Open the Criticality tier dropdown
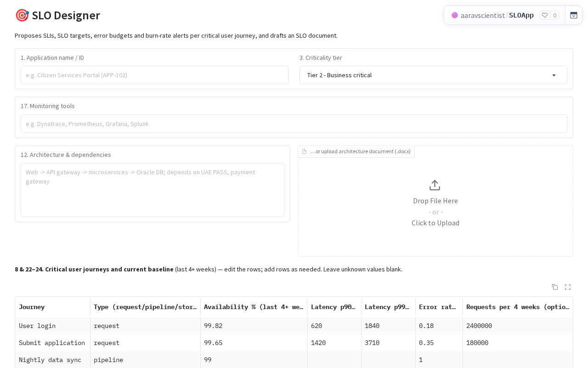 point(433,75)
